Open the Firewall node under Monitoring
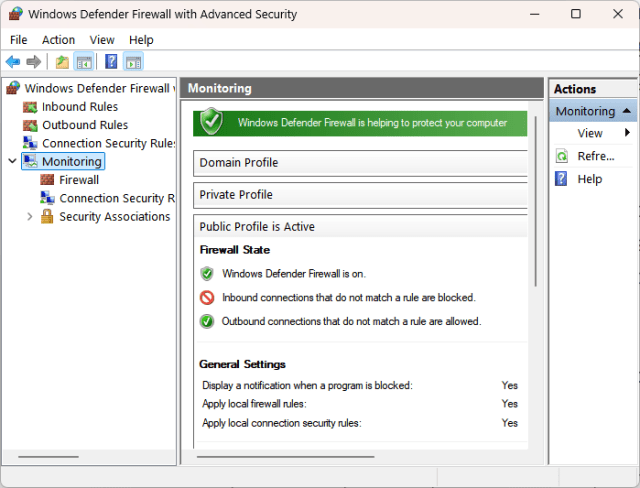 click(78, 180)
